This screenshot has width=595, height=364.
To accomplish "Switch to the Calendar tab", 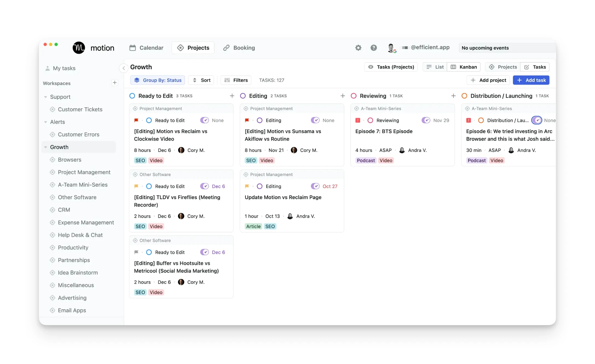I will click(146, 48).
